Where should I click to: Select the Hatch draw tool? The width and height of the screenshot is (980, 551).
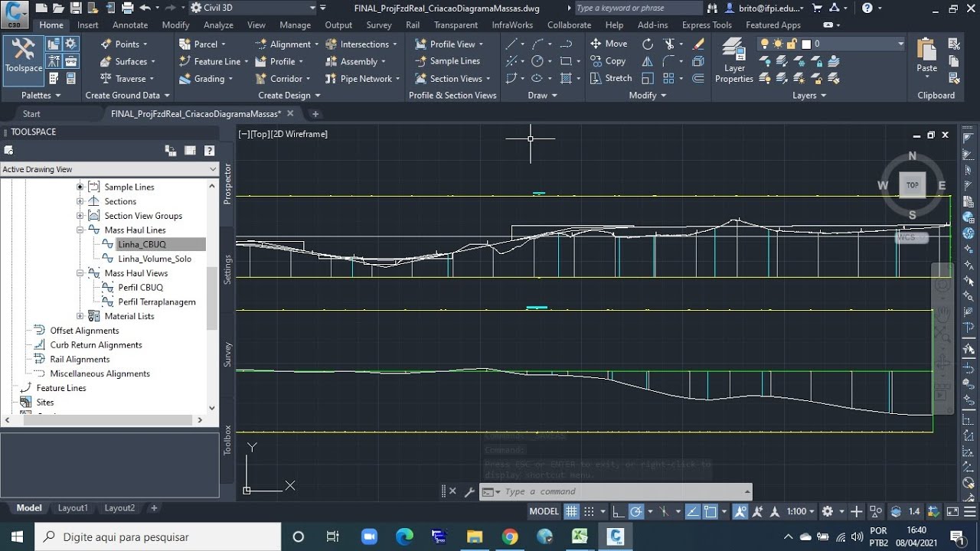click(566, 78)
